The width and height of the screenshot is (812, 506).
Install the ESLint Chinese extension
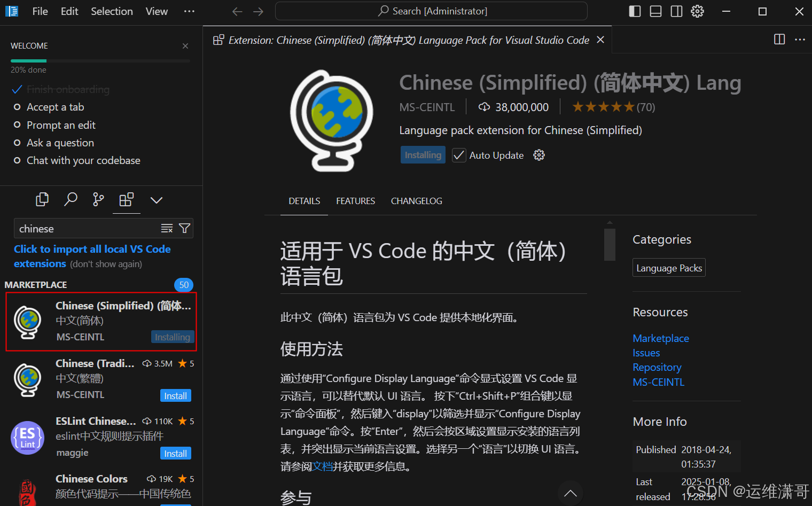click(176, 453)
